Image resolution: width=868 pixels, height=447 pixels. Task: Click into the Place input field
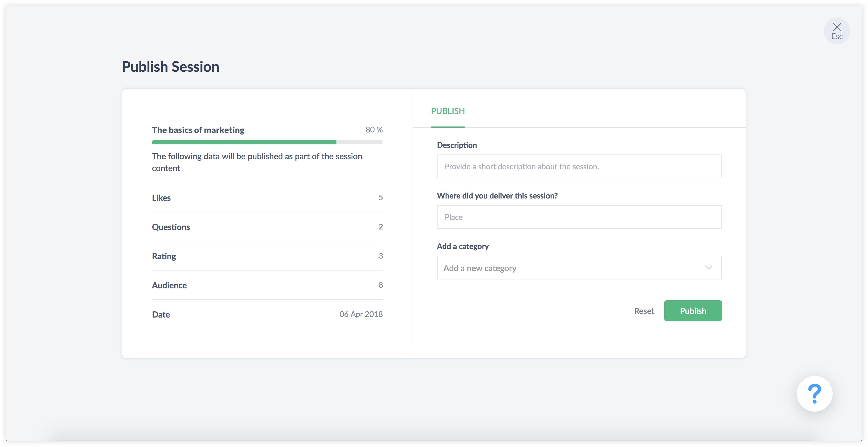[x=579, y=217]
